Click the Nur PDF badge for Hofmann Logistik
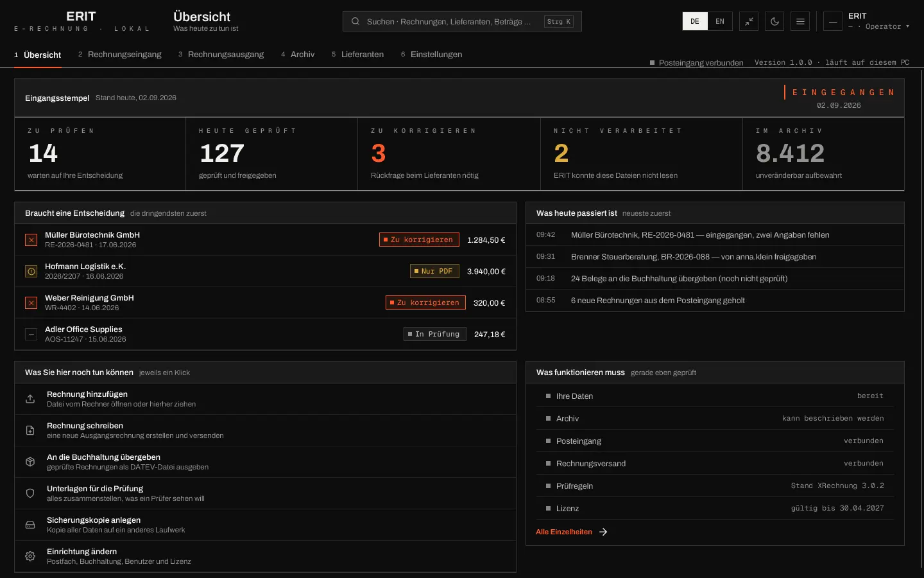The width and height of the screenshot is (924, 578). [434, 271]
